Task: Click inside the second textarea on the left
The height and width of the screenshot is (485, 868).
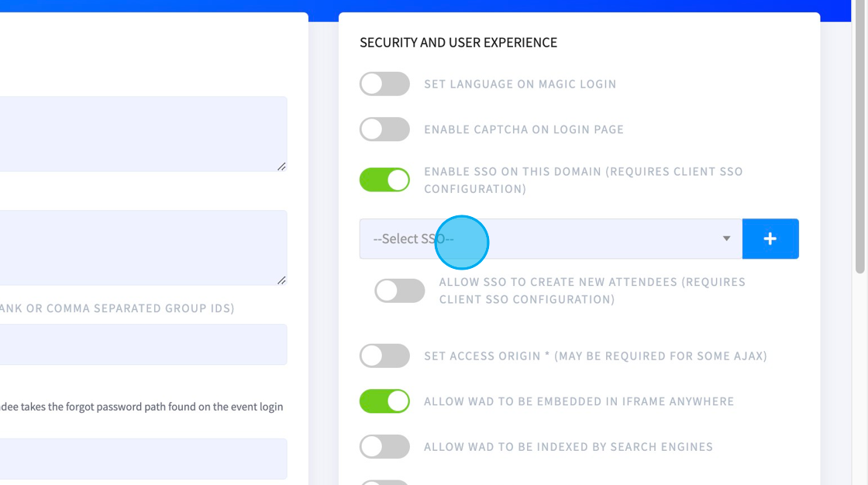Action: [x=143, y=247]
